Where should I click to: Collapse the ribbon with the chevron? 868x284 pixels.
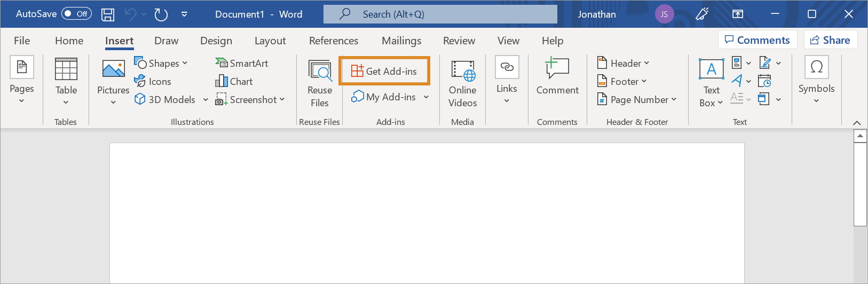[857, 123]
